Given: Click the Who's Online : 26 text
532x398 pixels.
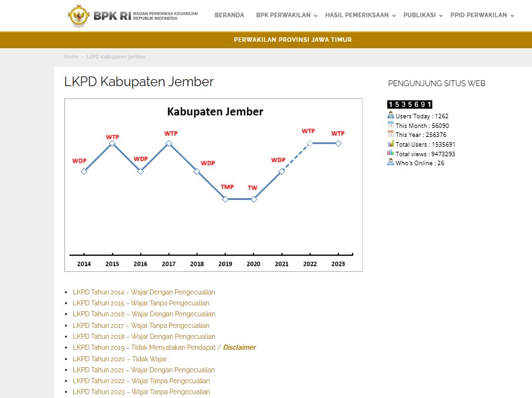Looking at the screenshot, I should coord(419,163).
